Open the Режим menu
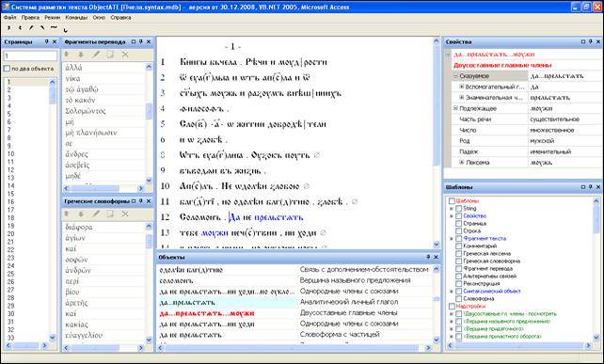The image size is (604, 364). [52, 18]
